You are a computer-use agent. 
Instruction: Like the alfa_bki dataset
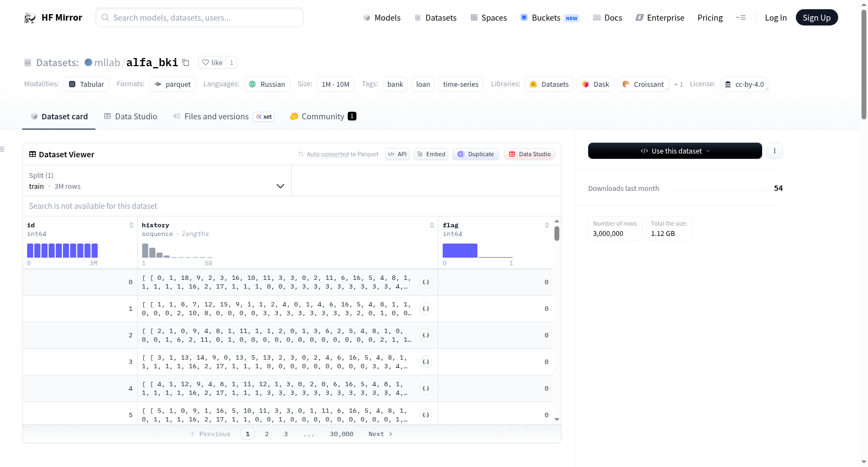[x=212, y=62]
